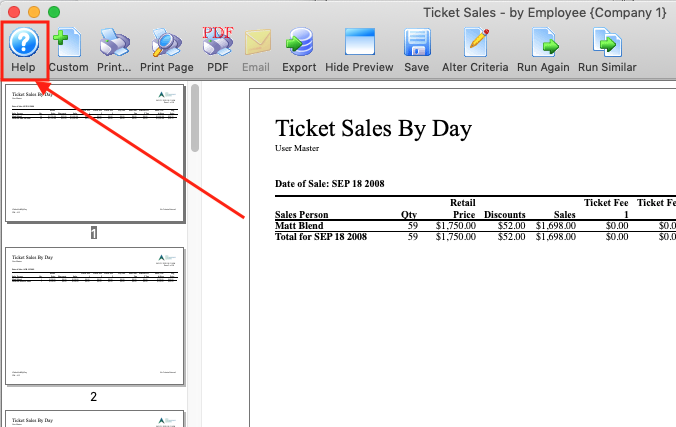Open the Help toolbar icon
The width and height of the screenshot is (676, 427).
[24, 42]
